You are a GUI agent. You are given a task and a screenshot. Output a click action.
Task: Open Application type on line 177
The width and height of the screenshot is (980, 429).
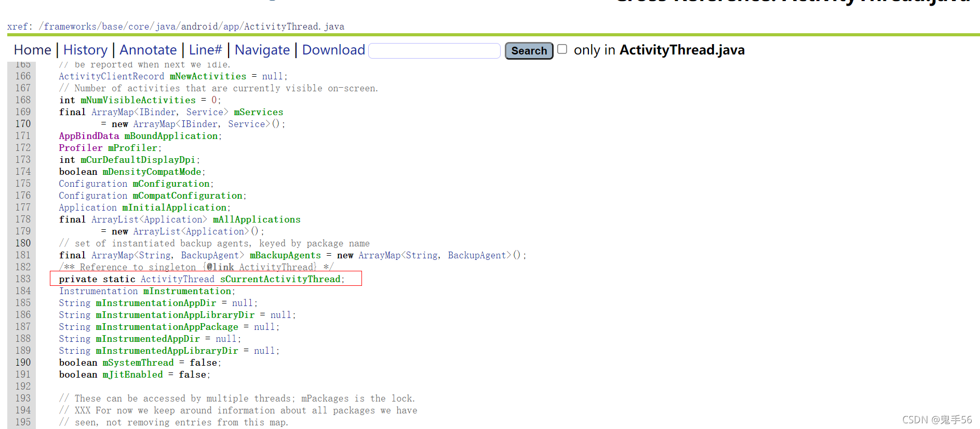pos(88,207)
